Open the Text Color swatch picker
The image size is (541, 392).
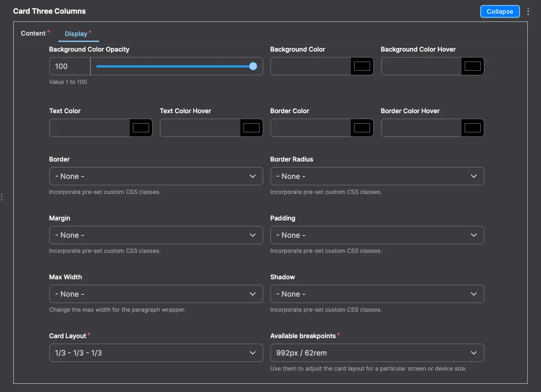point(141,128)
